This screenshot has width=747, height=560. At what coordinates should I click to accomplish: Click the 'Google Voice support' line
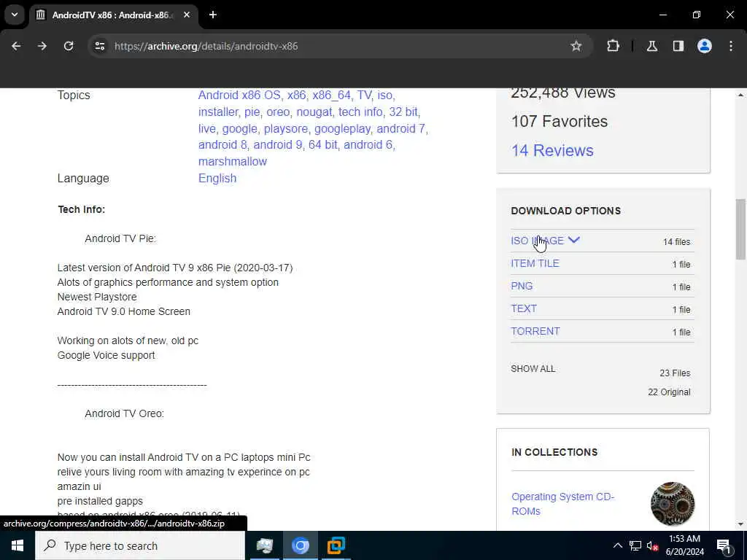coord(106,355)
